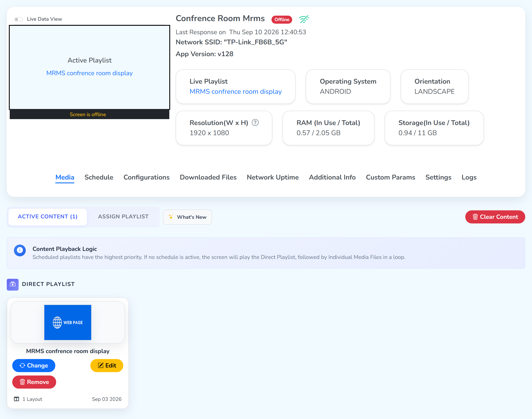Click the '0.57 / 2.05 GB' RAM value
532x419 pixels.
coord(319,133)
